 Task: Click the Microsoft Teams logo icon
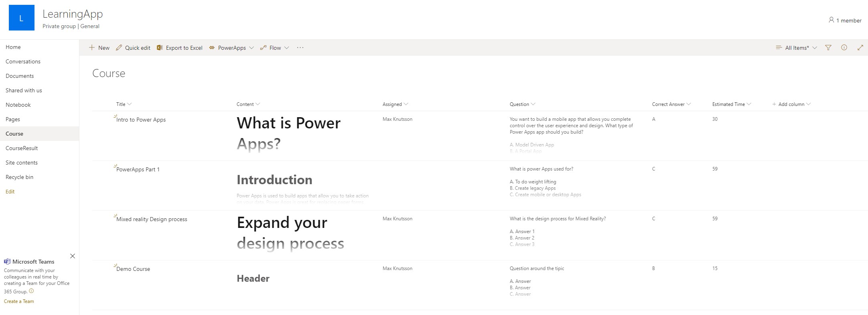click(x=7, y=261)
